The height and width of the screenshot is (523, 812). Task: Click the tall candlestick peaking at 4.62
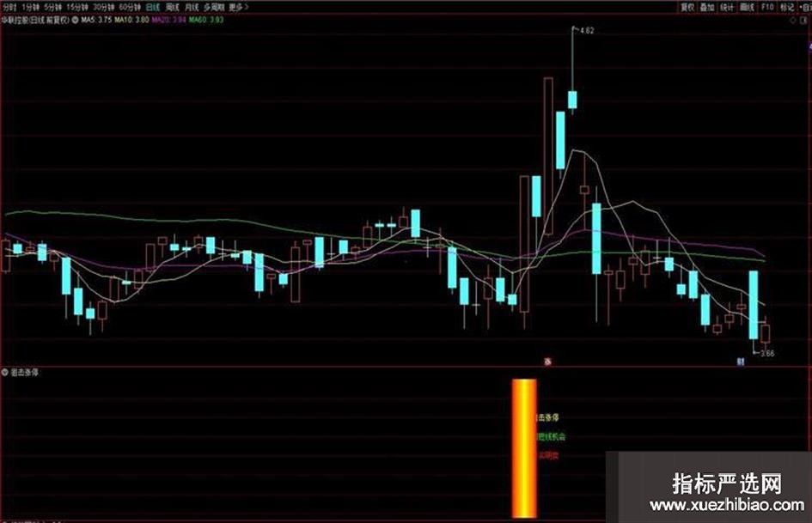click(572, 100)
